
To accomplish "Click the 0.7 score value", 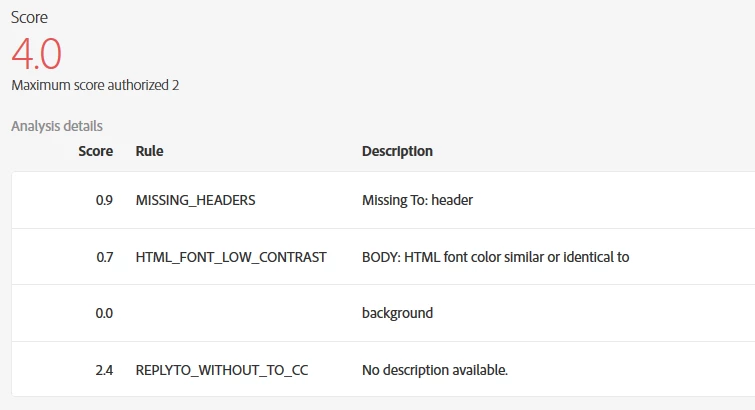I will 104,257.
